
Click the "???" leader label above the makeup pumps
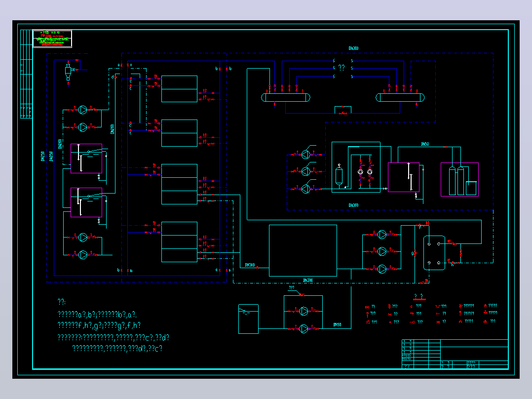[x=292, y=287]
